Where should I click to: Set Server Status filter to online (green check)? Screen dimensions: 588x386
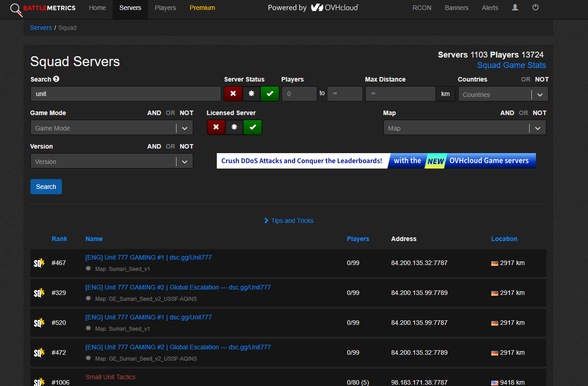[270, 94]
